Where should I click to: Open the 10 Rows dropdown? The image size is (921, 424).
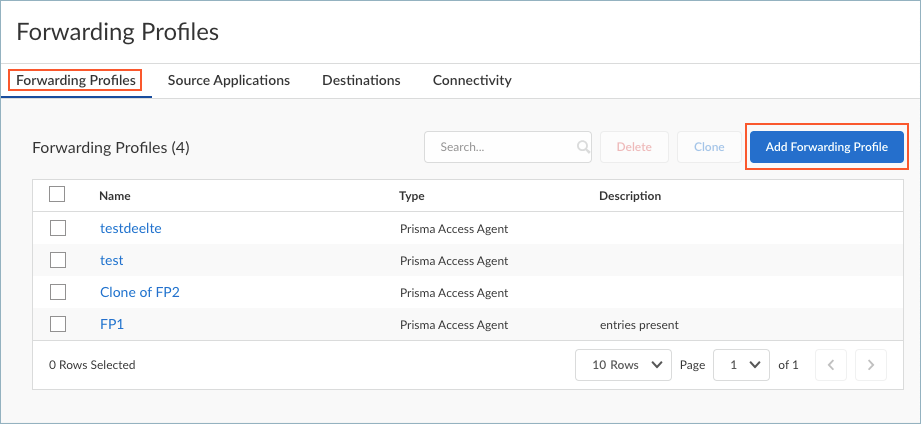(623, 365)
